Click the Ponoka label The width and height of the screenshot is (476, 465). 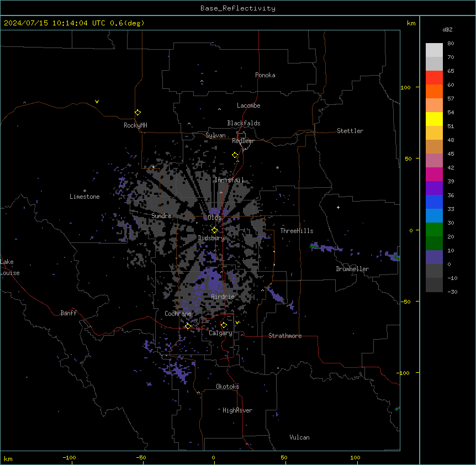click(x=265, y=75)
